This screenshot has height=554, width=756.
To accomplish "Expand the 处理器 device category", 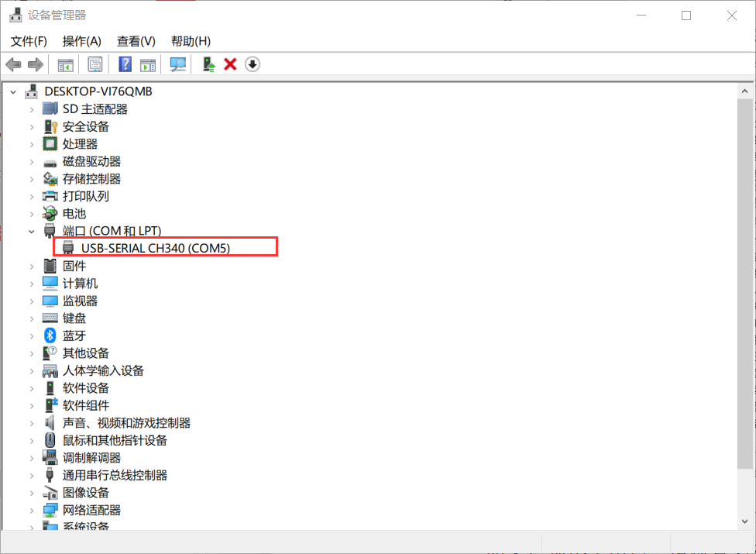I will [x=32, y=143].
